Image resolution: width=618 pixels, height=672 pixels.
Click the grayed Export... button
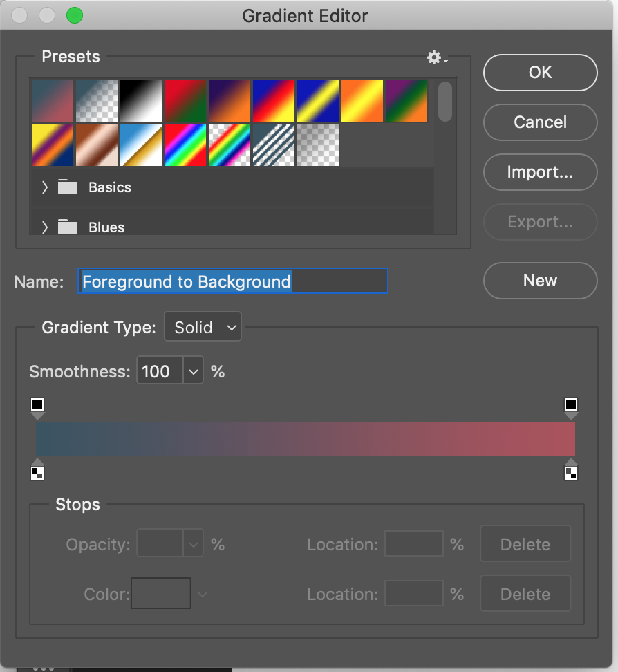click(x=540, y=221)
